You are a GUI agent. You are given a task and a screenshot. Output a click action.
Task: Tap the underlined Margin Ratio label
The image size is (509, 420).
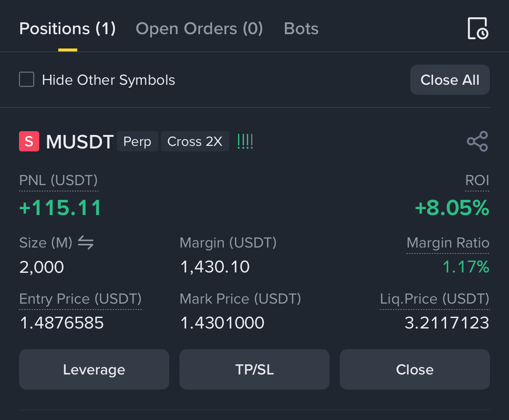pyautogui.click(x=448, y=243)
